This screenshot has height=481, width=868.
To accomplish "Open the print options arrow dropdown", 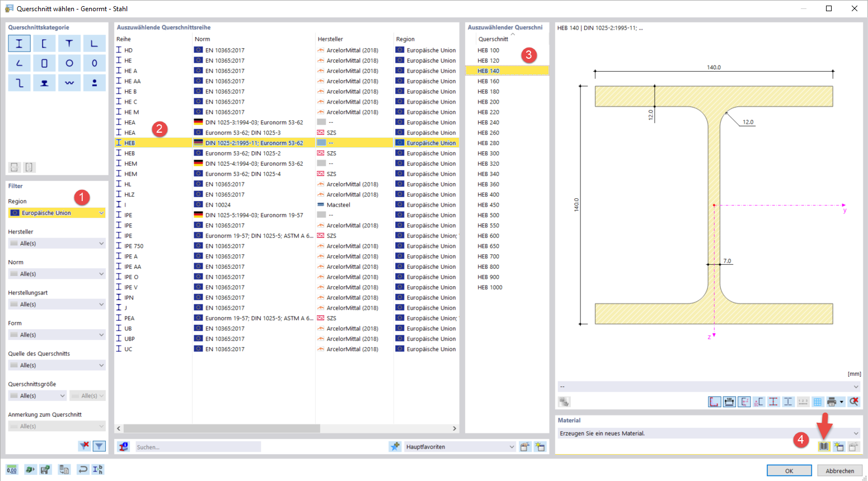I will [x=842, y=401].
